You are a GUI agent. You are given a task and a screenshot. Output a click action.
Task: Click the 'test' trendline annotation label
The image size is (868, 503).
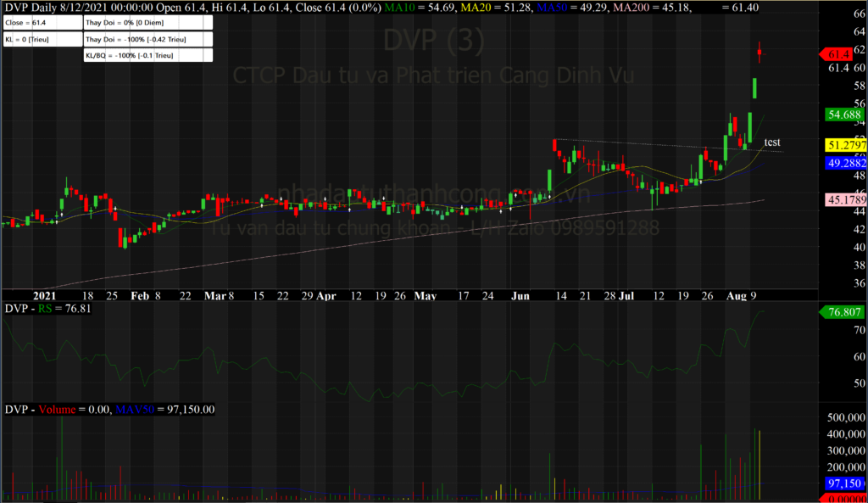[771, 142]
